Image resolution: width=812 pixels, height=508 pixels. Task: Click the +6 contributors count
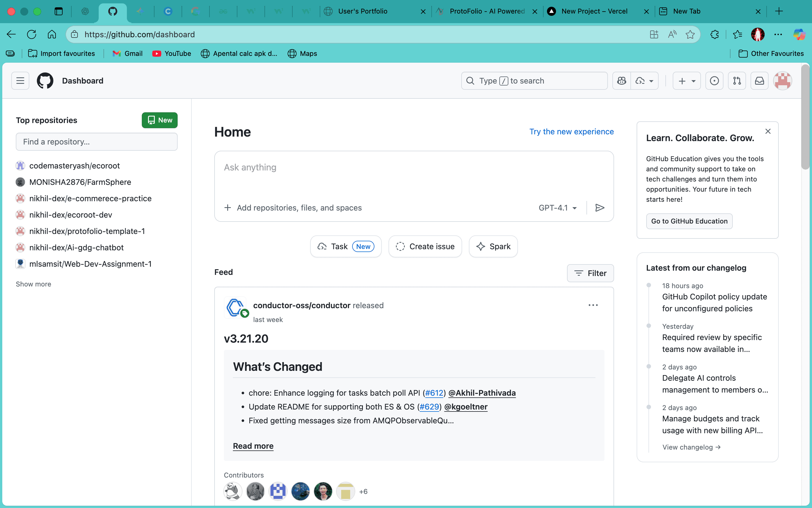363,491
